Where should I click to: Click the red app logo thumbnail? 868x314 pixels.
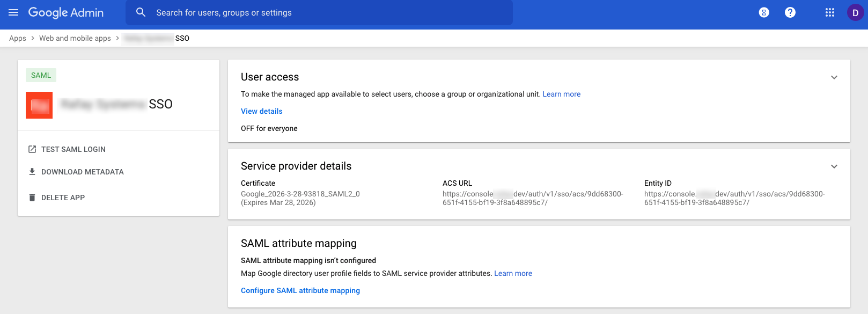(x=39, y=105)
